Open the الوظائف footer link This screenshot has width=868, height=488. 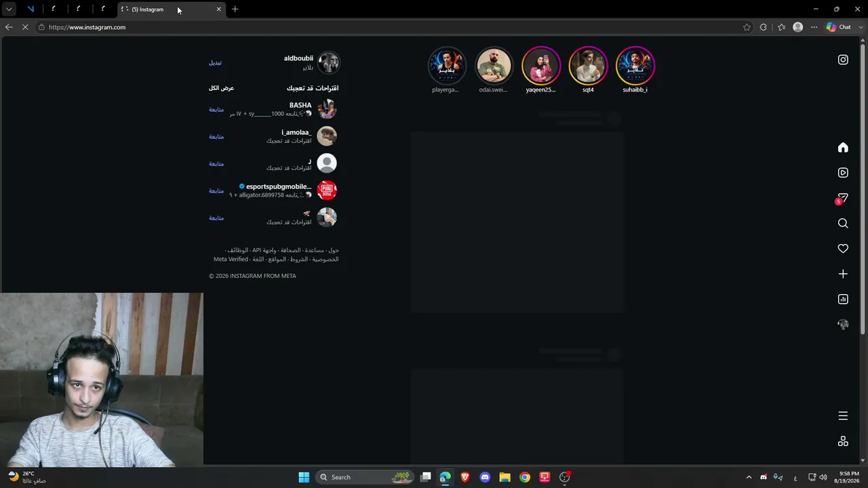click(238, 250)
